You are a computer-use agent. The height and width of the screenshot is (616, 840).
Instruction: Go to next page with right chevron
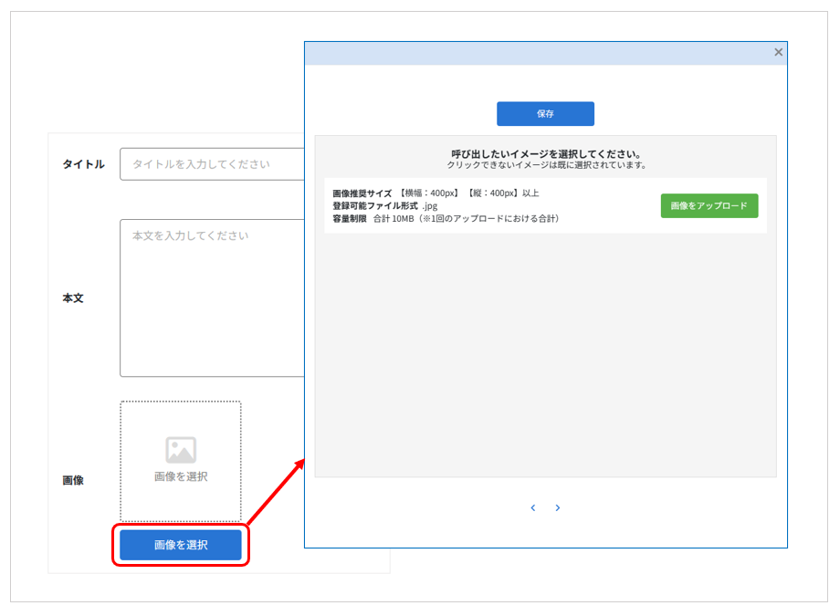tap(558, 507)
